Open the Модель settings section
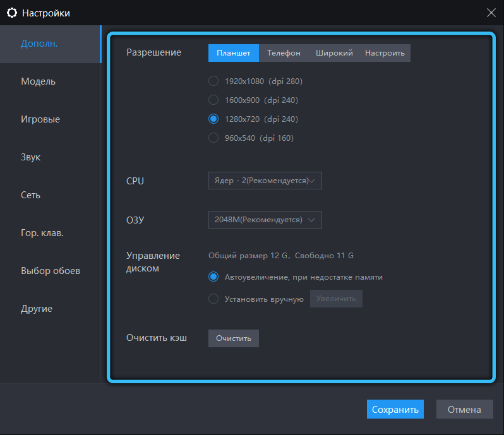This screenshot has width=504, height=435. 38,81
